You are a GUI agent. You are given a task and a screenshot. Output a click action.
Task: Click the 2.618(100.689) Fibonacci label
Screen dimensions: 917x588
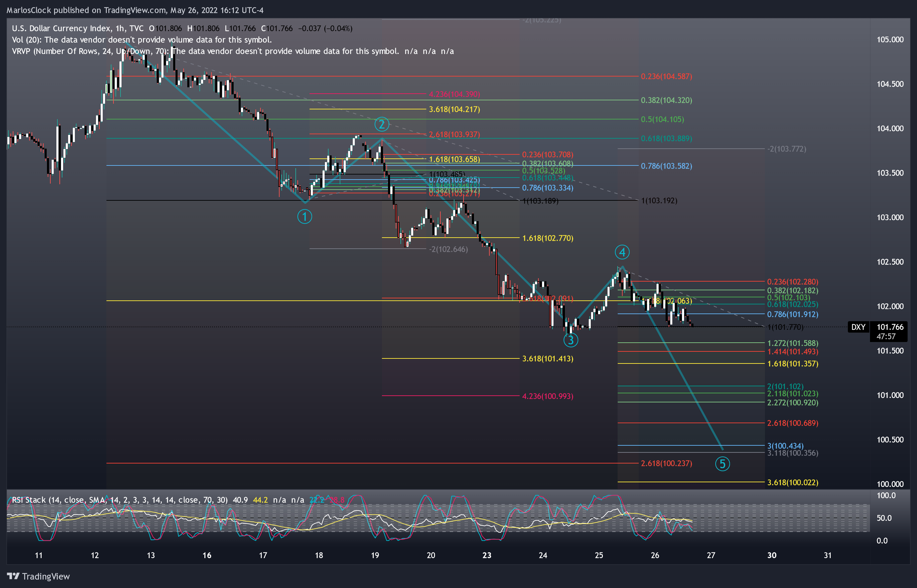(792, 423)
